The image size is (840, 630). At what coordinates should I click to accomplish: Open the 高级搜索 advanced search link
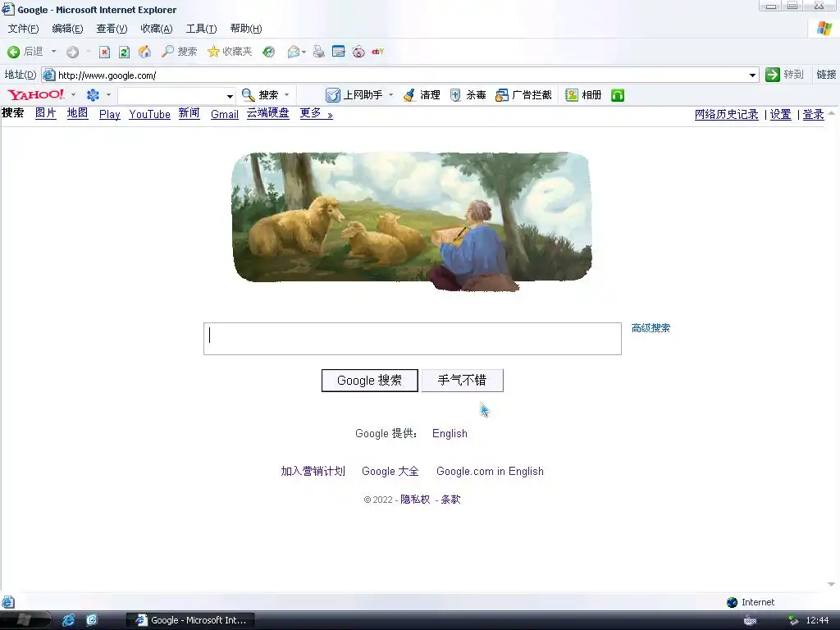click(x=651, y=328)
